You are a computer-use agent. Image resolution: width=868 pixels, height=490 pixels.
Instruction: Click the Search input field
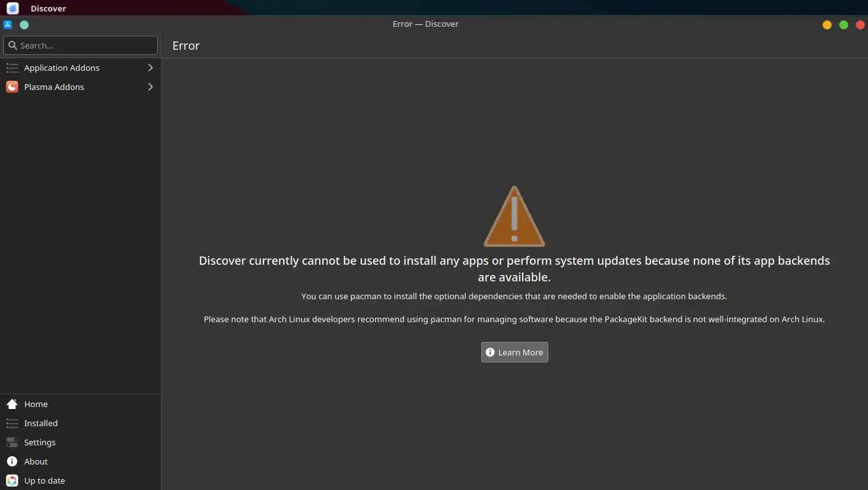80,45
